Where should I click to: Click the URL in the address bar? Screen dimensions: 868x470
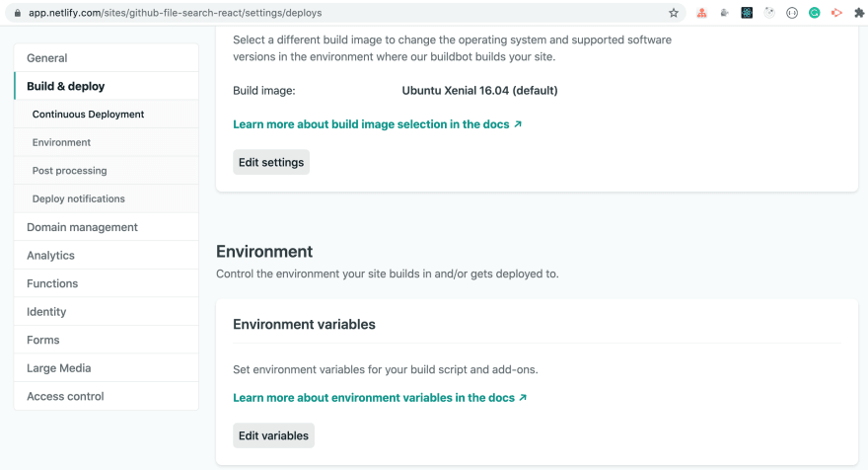175,13
